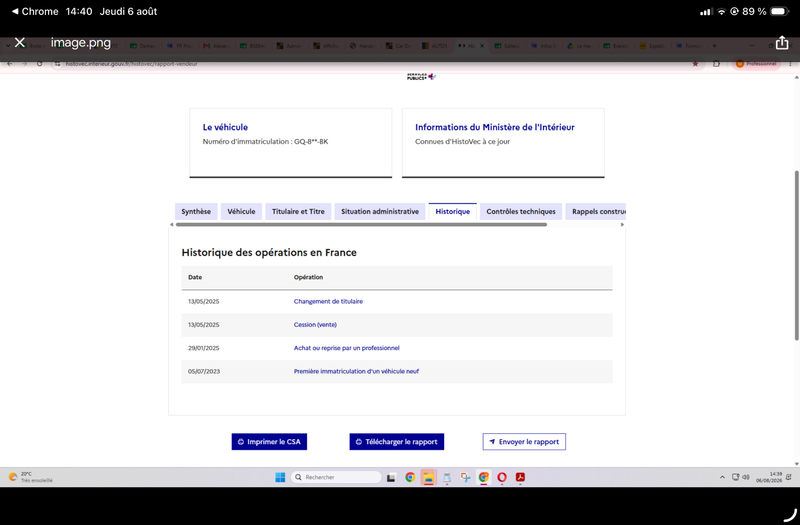Image resolution: width=800 pixels, height=525 pixels.
Task: Open Task View from the taskbar
Action: point(391,478)
